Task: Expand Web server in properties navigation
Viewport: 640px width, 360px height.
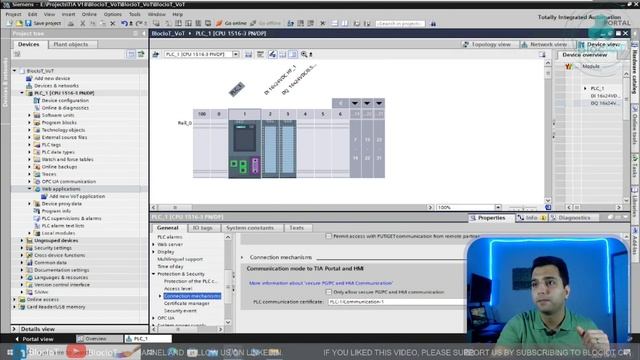Action: coord(154,244)
